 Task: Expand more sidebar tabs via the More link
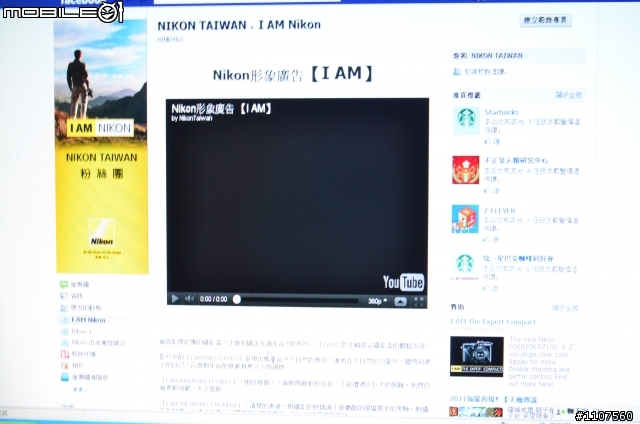[x=80, y=389]
